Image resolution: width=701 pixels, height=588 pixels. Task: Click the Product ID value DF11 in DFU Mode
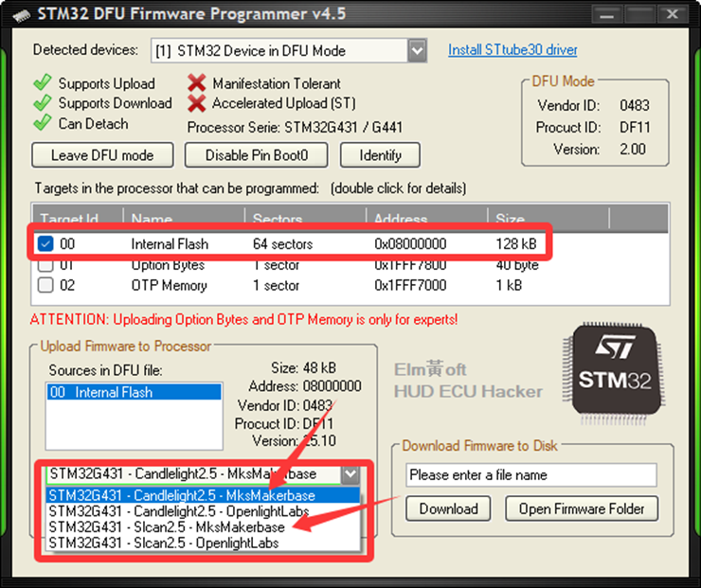[635, 127]
